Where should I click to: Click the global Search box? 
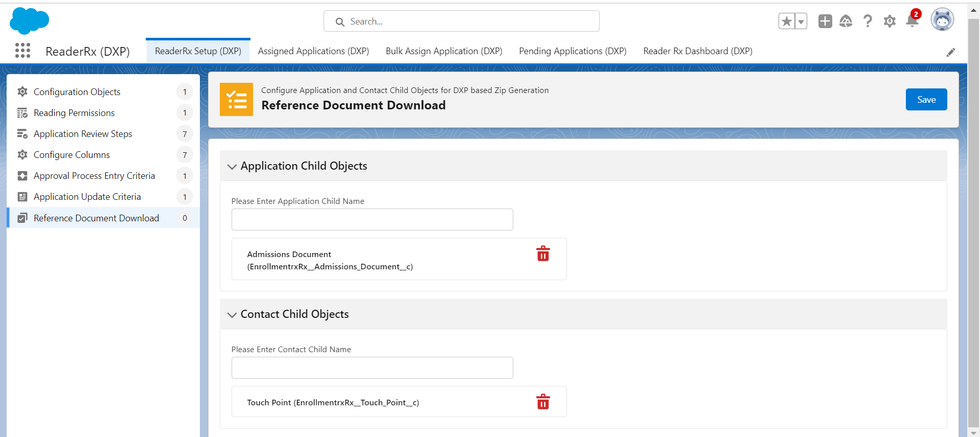461,21
